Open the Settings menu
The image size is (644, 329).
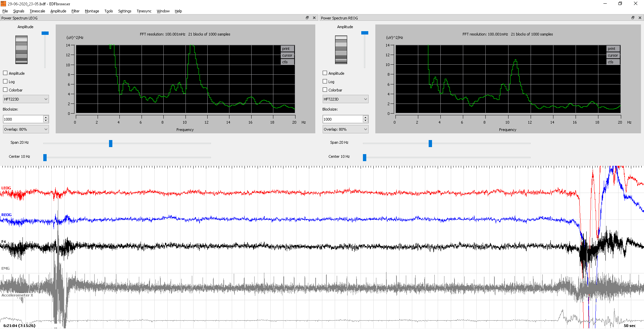pos(125,11)
